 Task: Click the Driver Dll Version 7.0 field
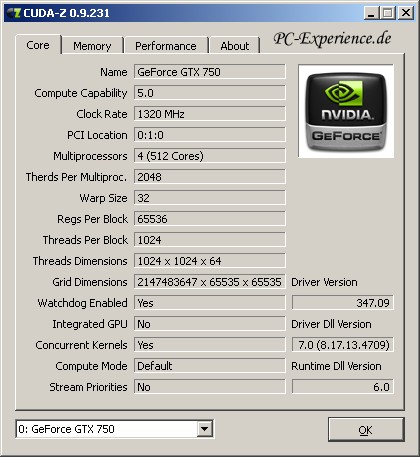[x=343, y=345]
